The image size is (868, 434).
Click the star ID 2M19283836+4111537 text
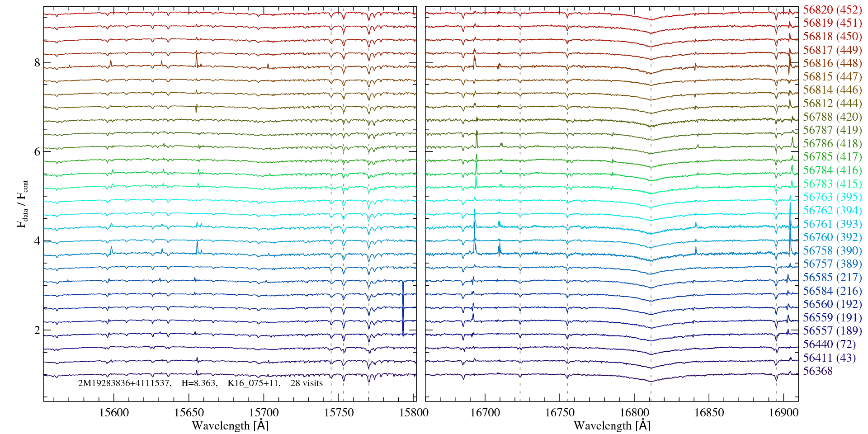point(124,383)
